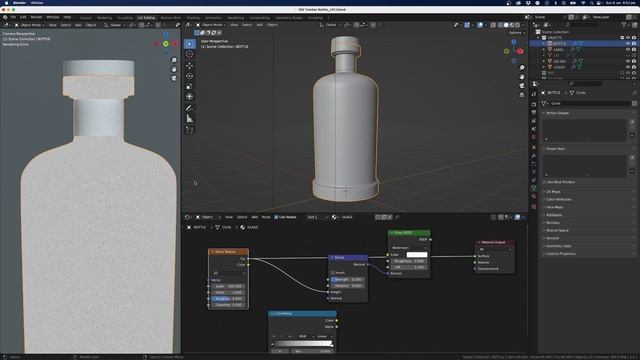Click Blender logo in top menu bar
Screen dimensions: 640x360
pyautogui.click(x=5, y=18)
